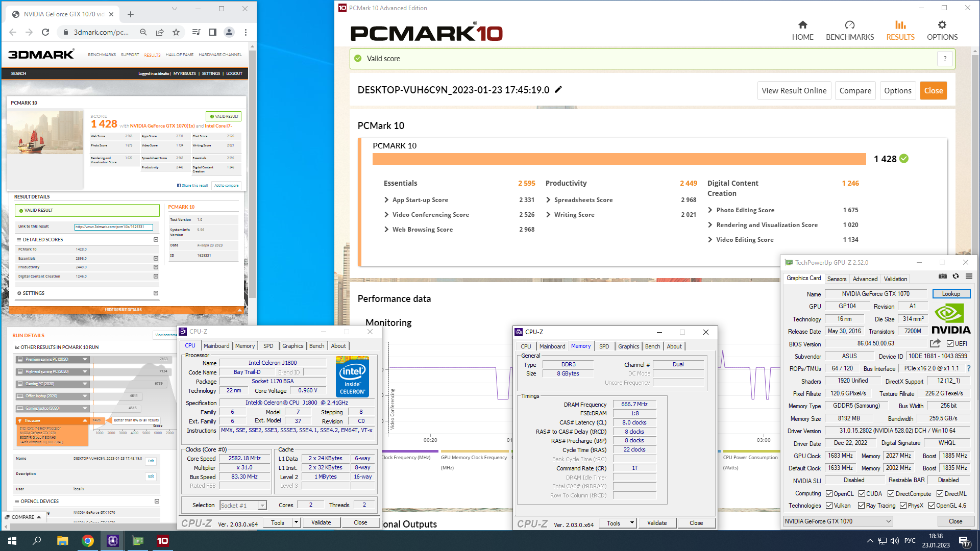Screen dimensions: 980x551
Task: Toggle the PhysX checkbox
Action: 903,506
